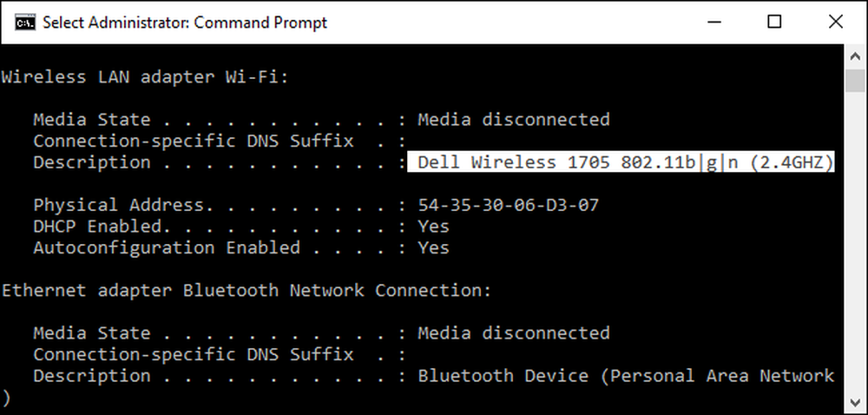Click the Bluetooth Media disconnected text
This screenshot has width=868, height=415.
[x=514, y=333]
